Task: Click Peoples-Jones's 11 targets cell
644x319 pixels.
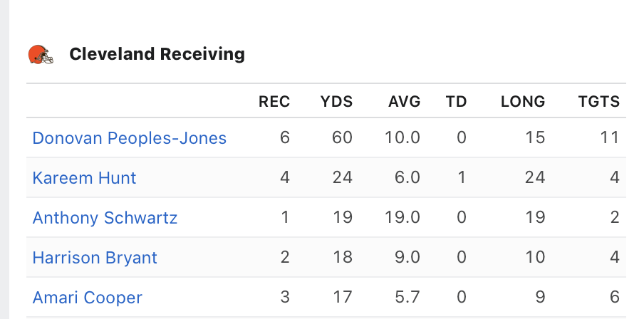Action: click(609, 137)
